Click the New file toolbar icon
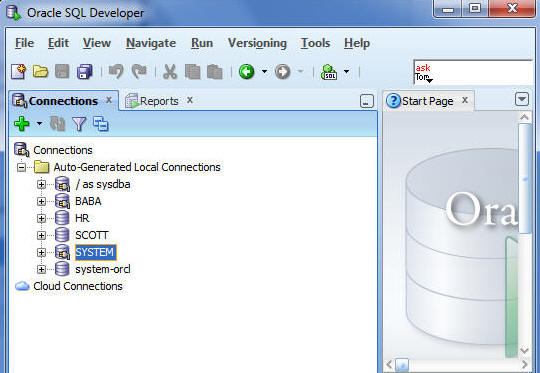 point(18,72)
